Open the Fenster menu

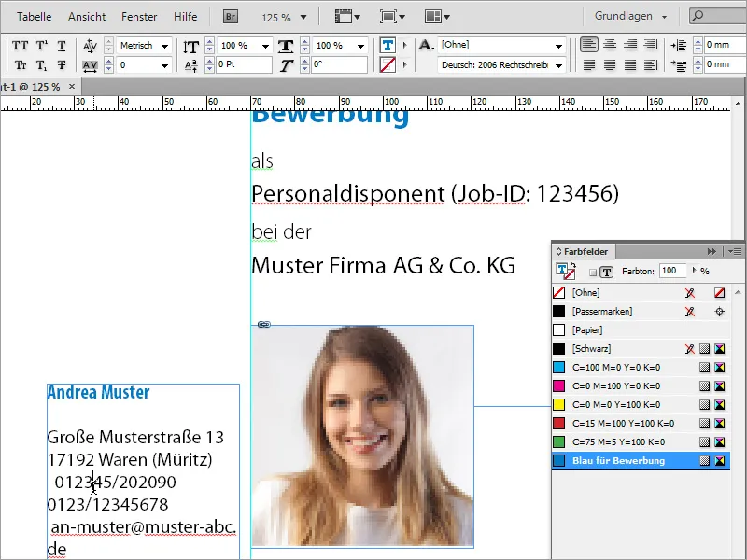tap(139, 17)
